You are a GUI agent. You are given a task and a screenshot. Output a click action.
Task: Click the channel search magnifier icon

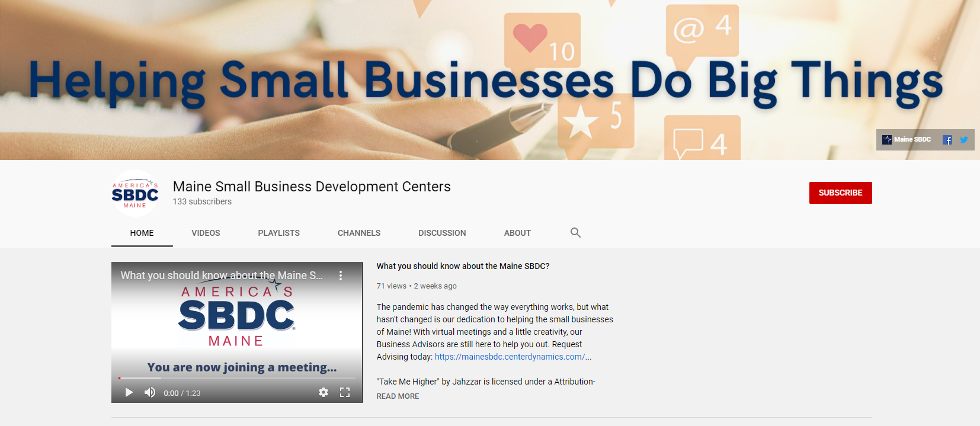575,233
